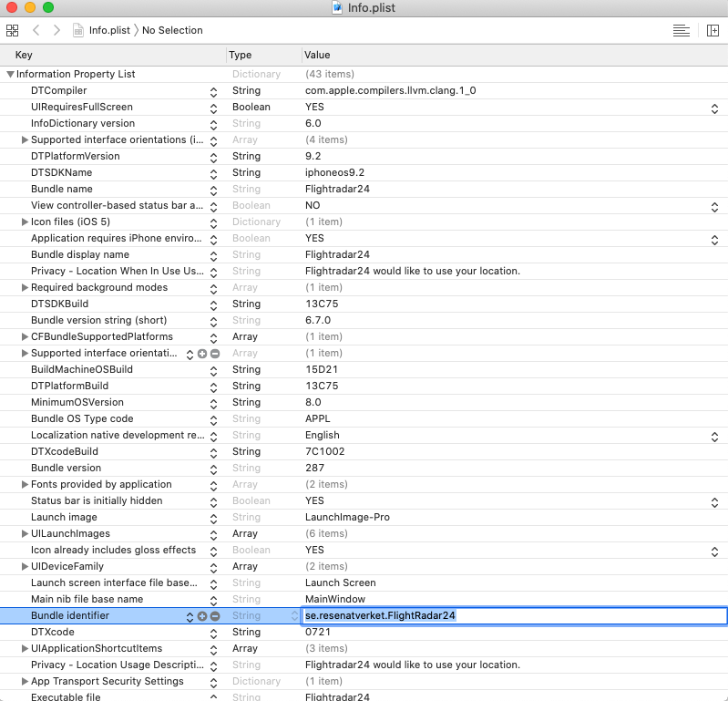Screen dimensions: 728x701
Task: Open Bundle identifier type popup
Action: pyautogui.click(x=294, y=616)
